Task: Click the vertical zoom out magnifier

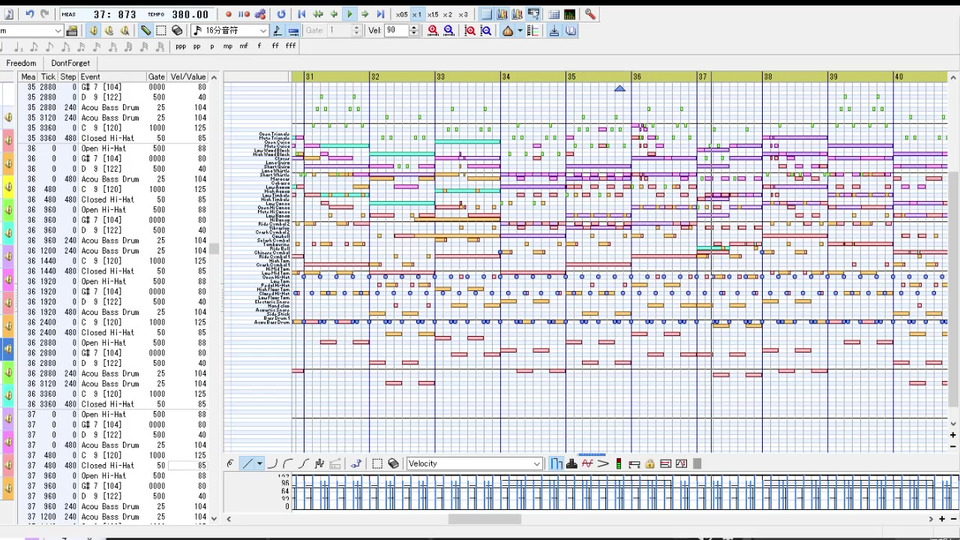Action: [x=486, y=30]
